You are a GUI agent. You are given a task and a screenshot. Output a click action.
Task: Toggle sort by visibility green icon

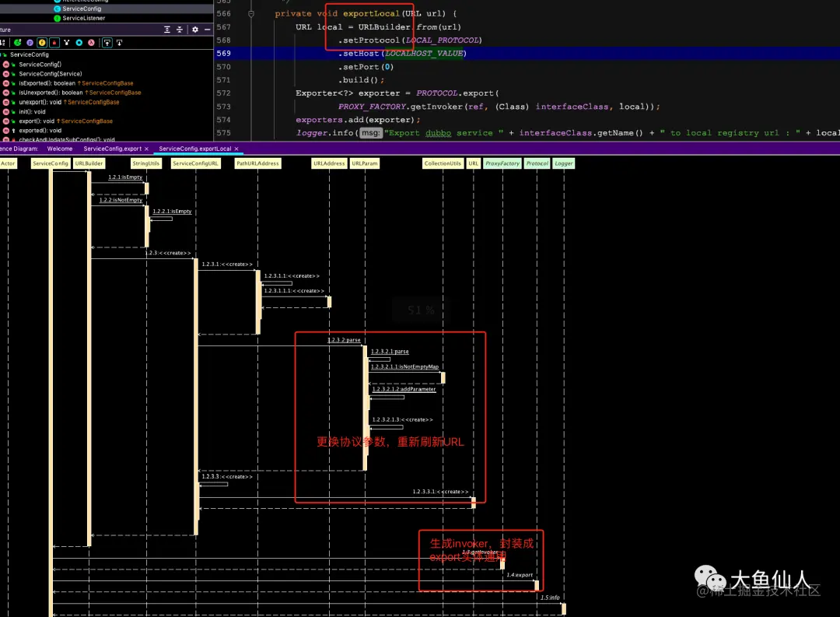click(x=18, y=42)
